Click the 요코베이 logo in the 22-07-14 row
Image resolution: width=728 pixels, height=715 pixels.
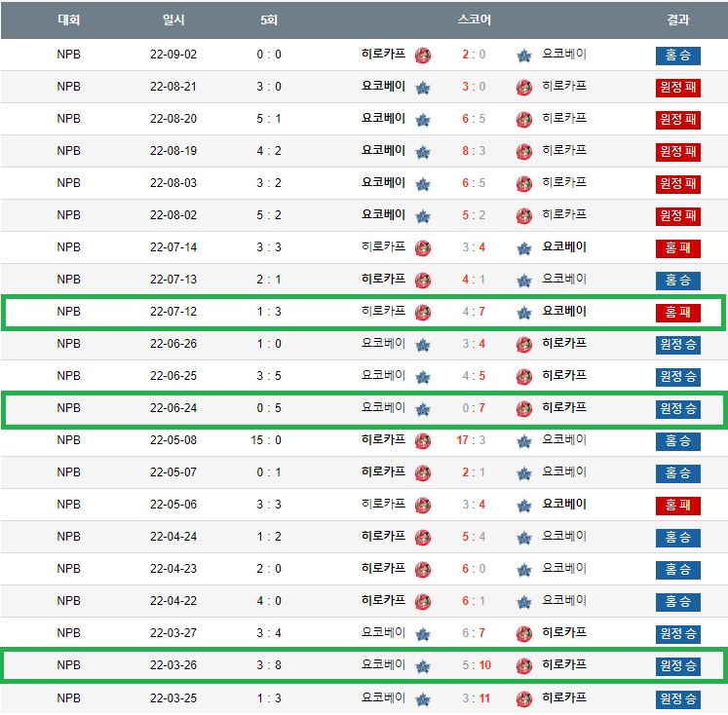point(524,248)
